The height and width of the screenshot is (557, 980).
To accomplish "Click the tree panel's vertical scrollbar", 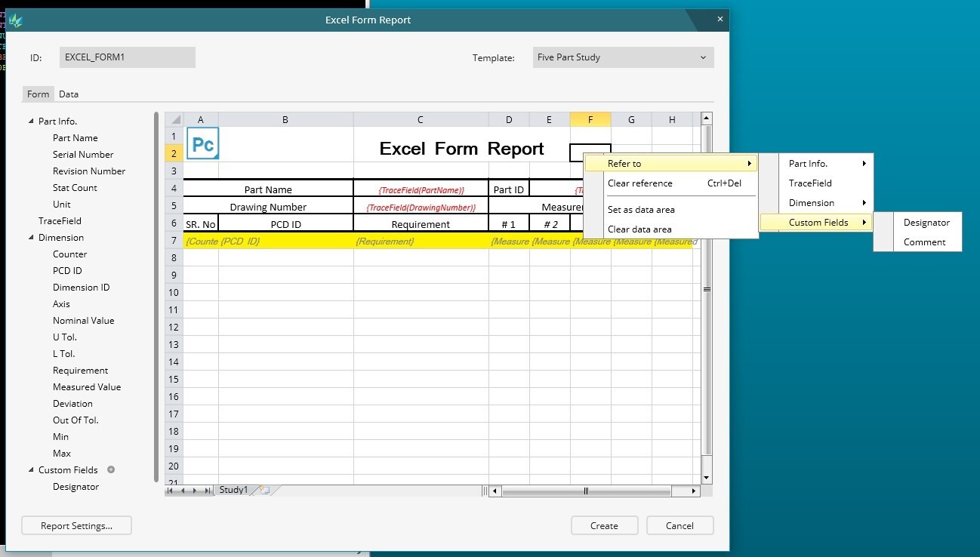I will tap(157, 297).
